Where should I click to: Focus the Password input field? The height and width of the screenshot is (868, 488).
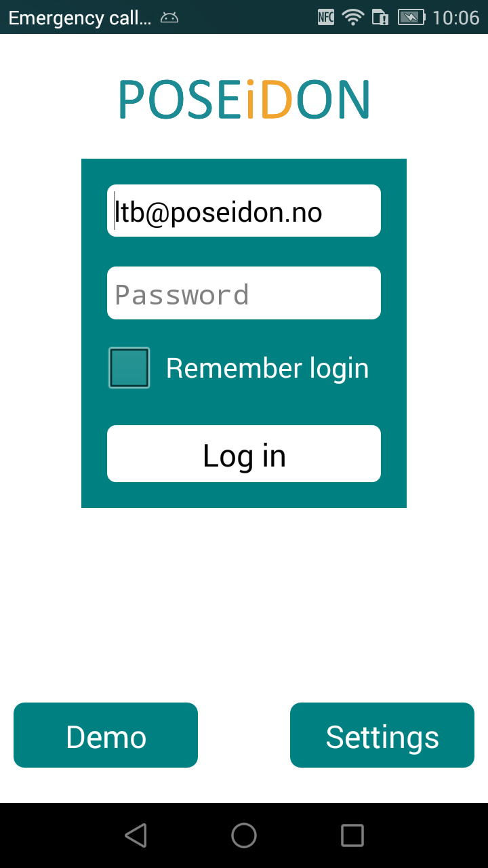point(244,293)
